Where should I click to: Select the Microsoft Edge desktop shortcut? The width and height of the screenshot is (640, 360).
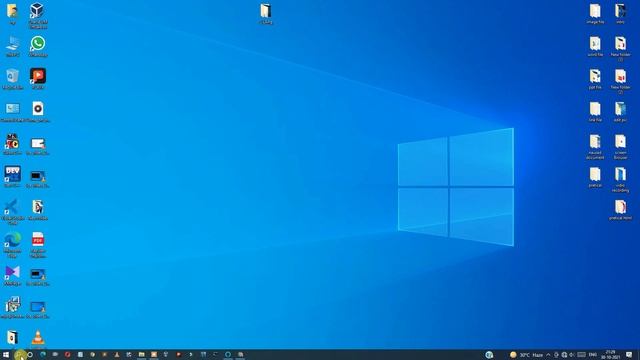pos(12,244)
